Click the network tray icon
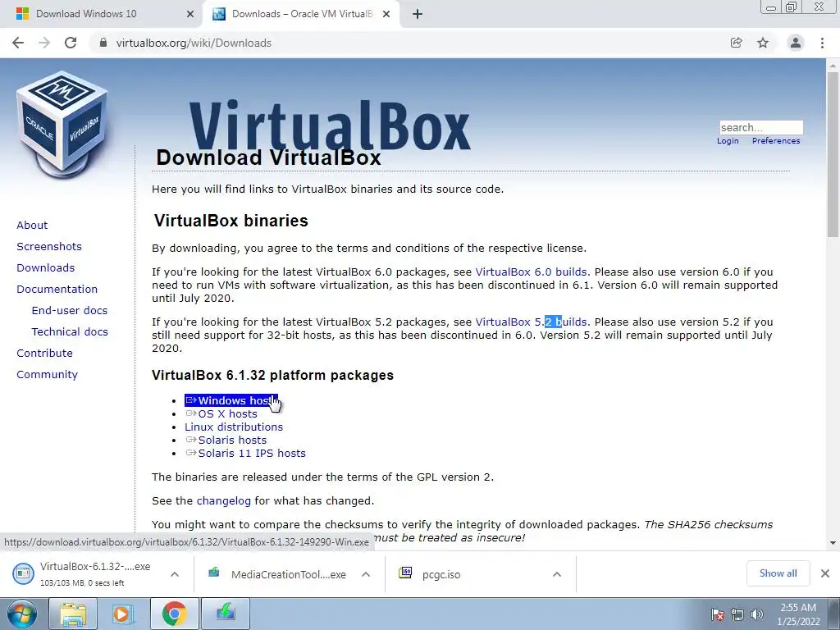This screenshot has height=630, width=840. pos(737,614)
